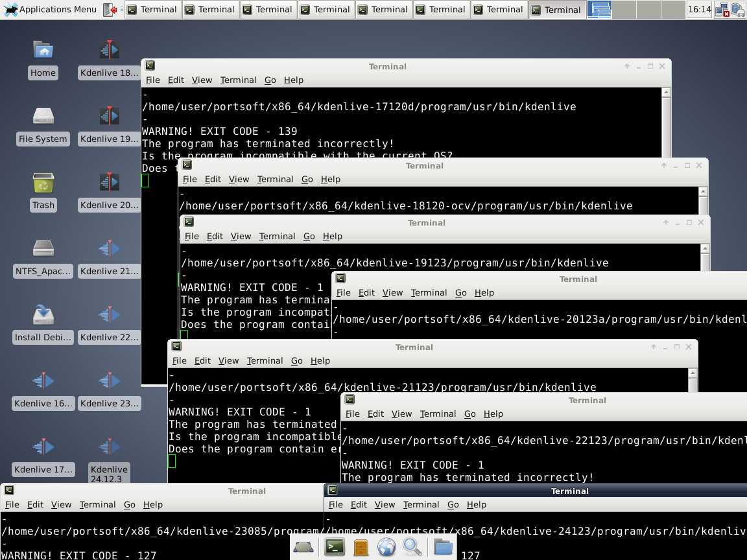Image resolution: width=747 pixels, height=560 pixels.
Task: Open the application finder magnifier dock icon
Action: pos(412,547)
